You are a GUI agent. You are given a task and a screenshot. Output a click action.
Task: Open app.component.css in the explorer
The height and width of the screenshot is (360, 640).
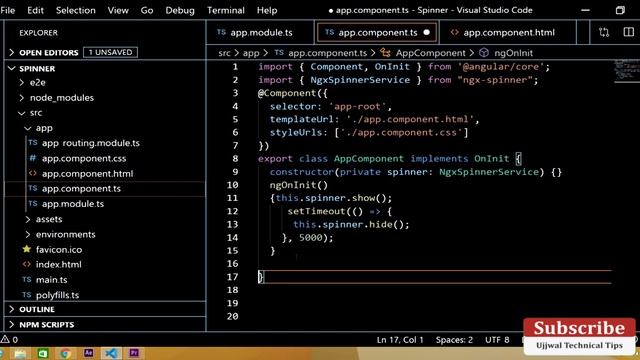(84, 158)
